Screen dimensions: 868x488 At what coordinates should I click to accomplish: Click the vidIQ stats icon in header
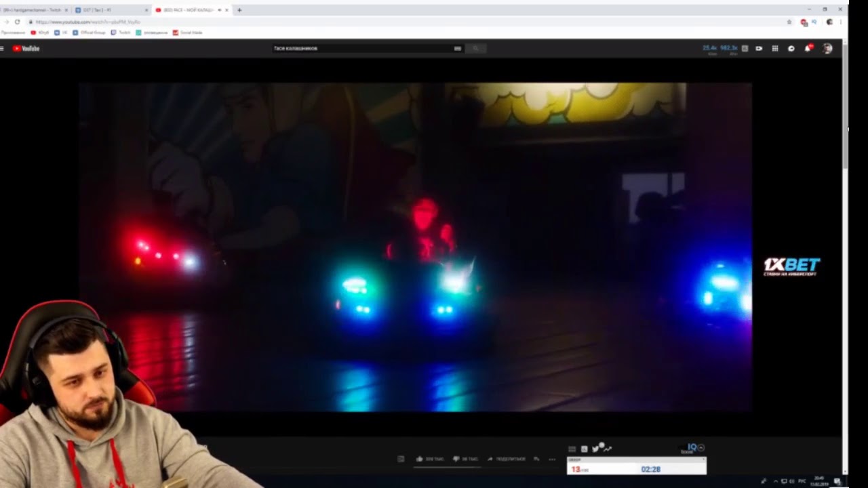tap(745, 48)
